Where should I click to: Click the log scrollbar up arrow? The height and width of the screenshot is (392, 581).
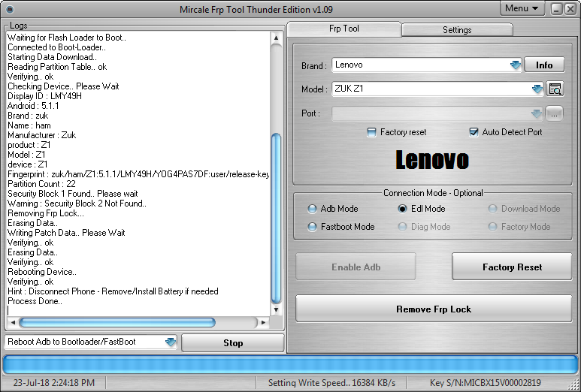(x=276, y=38)
